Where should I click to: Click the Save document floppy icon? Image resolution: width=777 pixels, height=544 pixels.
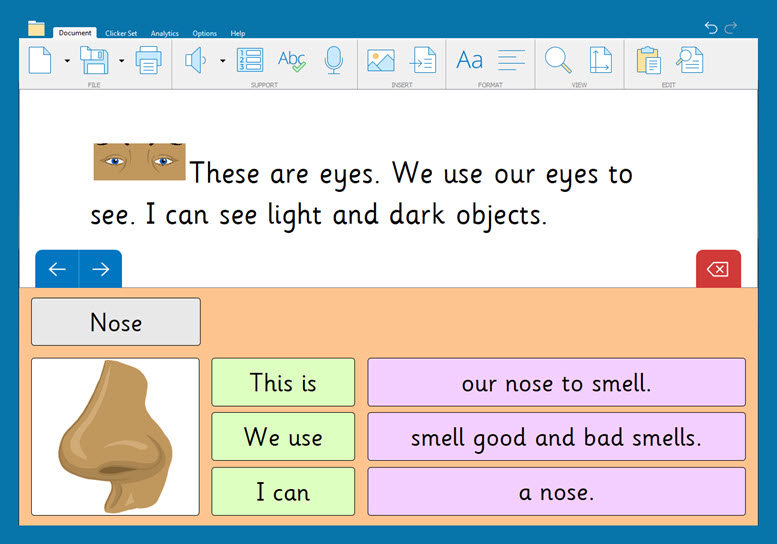point(94,61)
